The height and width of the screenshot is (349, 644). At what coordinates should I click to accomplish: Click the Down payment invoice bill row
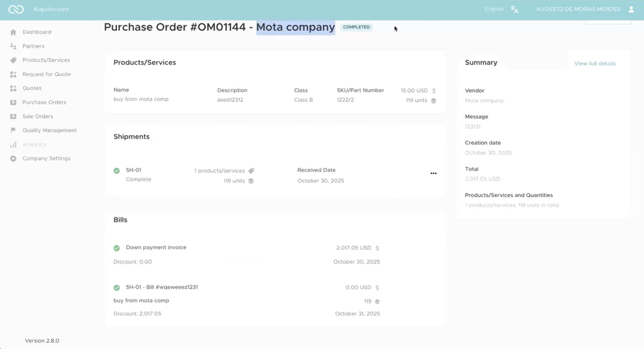[x=156, y=247]
